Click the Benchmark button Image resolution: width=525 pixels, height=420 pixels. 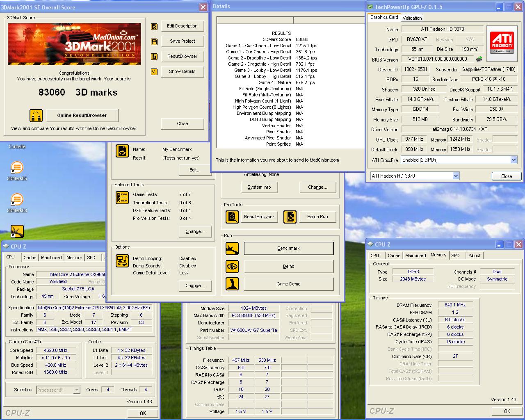289,249
